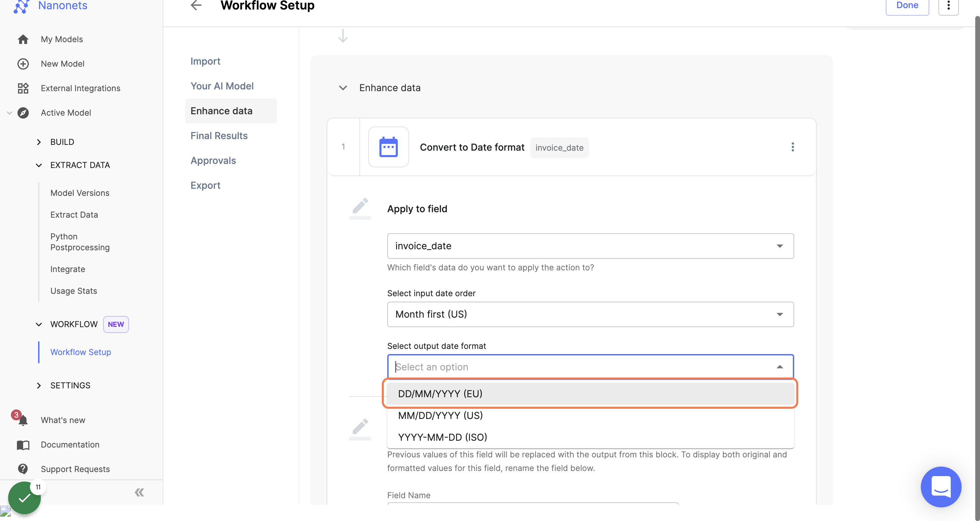Click Support Requests question mark icon
This screenshot has width=980, height=521.
(x=23, y=469)
